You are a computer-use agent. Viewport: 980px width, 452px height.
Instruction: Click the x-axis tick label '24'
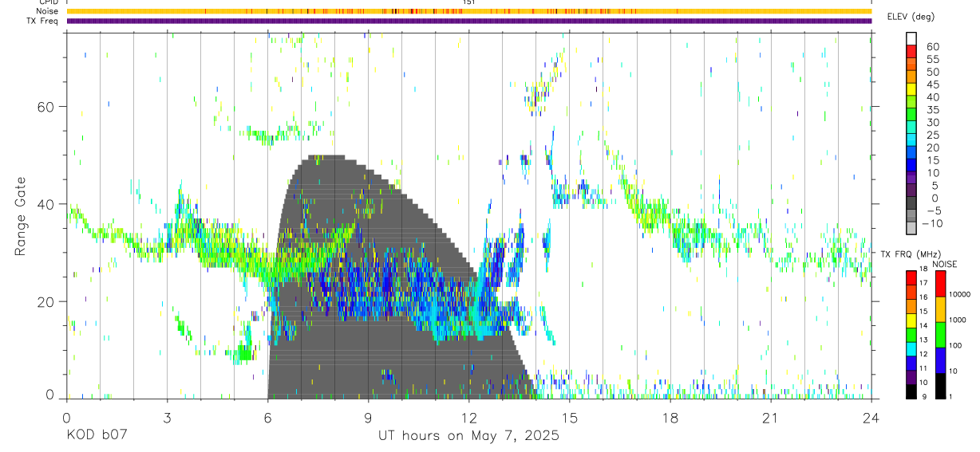click(x=871, y=417)
